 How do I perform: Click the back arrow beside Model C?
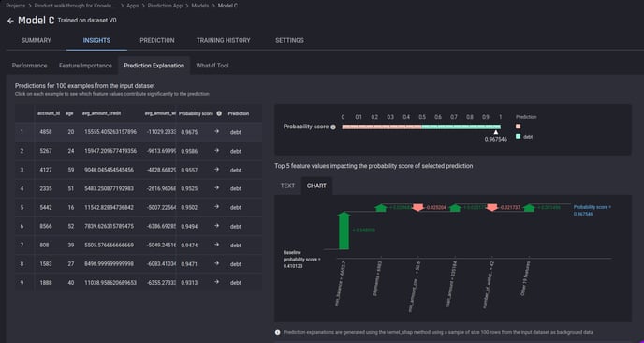(x=10, y=21)
